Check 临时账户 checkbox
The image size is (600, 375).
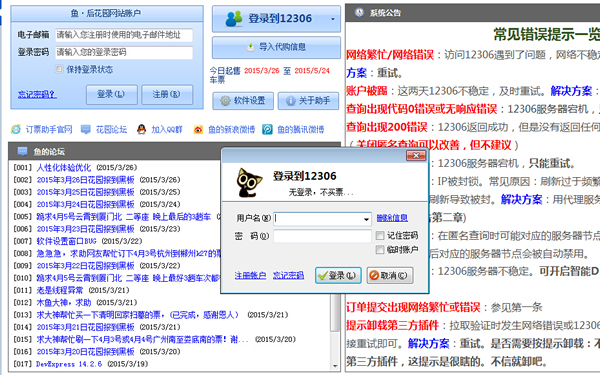coord(380,250)
